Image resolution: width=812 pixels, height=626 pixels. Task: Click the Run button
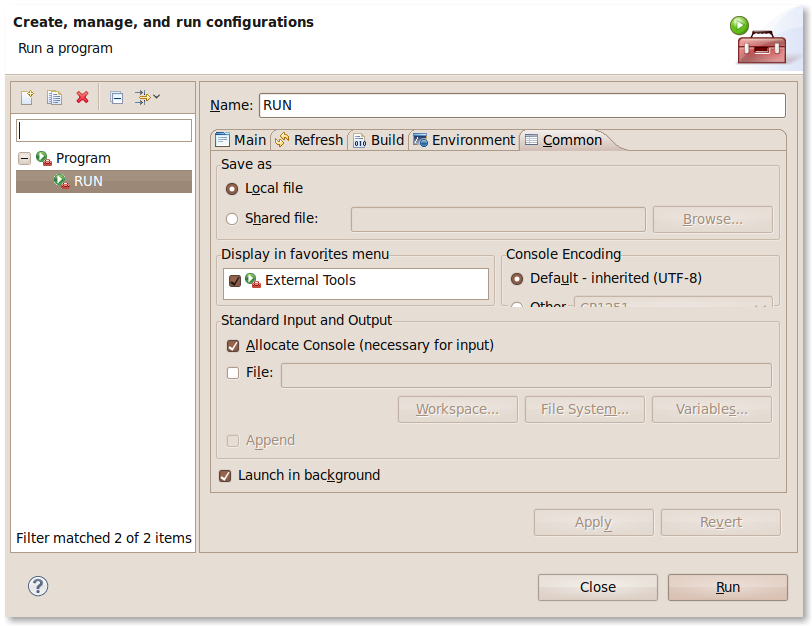[x=727, y=587]
